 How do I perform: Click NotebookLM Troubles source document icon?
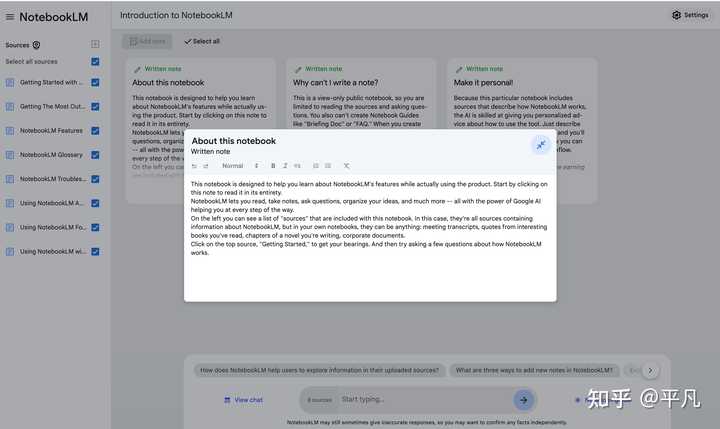[10, 179]
